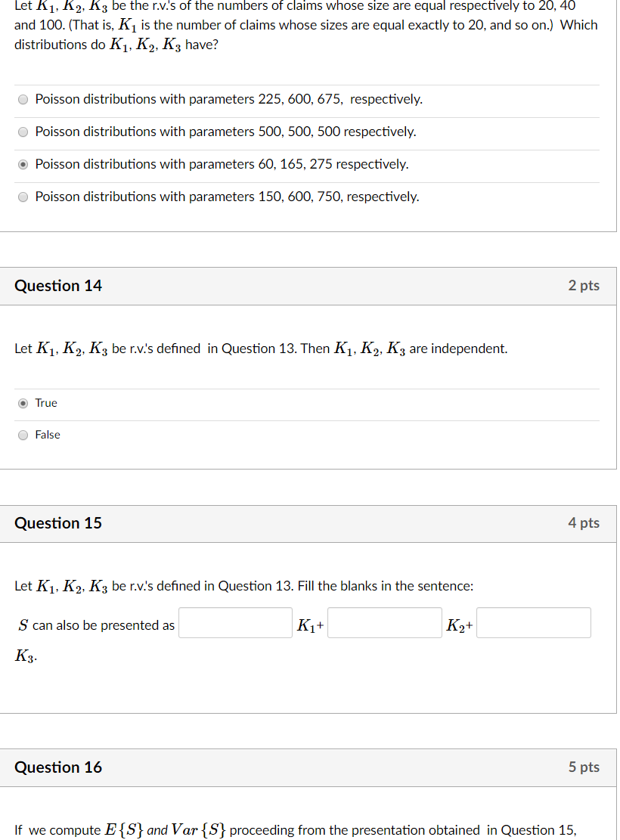Select the Poisson parameters 225, 600, 675 option
Viewport: 620px width, 840px height.
click(x=23, y=99)
